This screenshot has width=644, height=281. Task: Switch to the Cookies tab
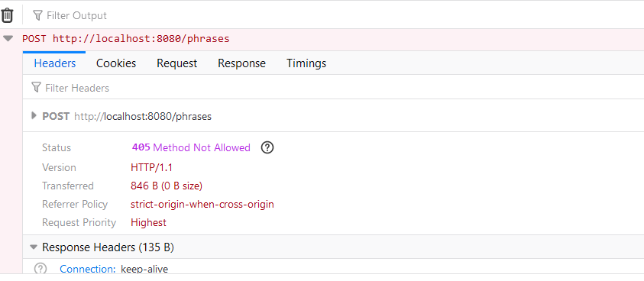click(116, 63)
